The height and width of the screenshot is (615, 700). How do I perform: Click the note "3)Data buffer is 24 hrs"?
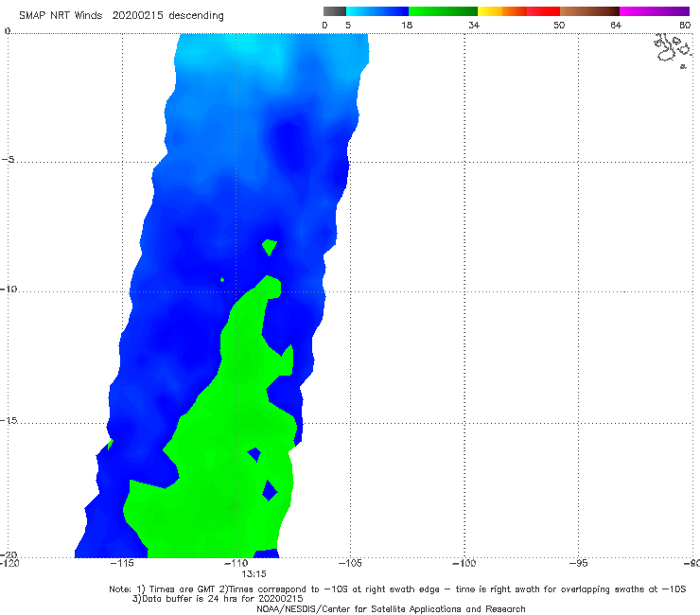tap(217, 599)
